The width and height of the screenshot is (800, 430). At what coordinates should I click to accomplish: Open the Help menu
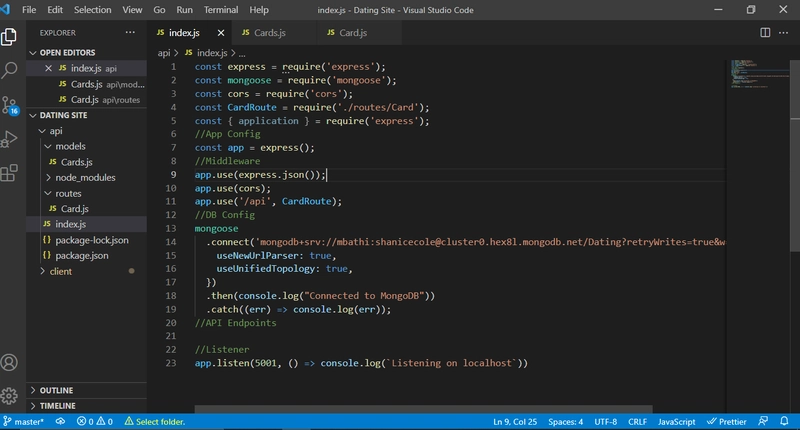pos(259,10)
